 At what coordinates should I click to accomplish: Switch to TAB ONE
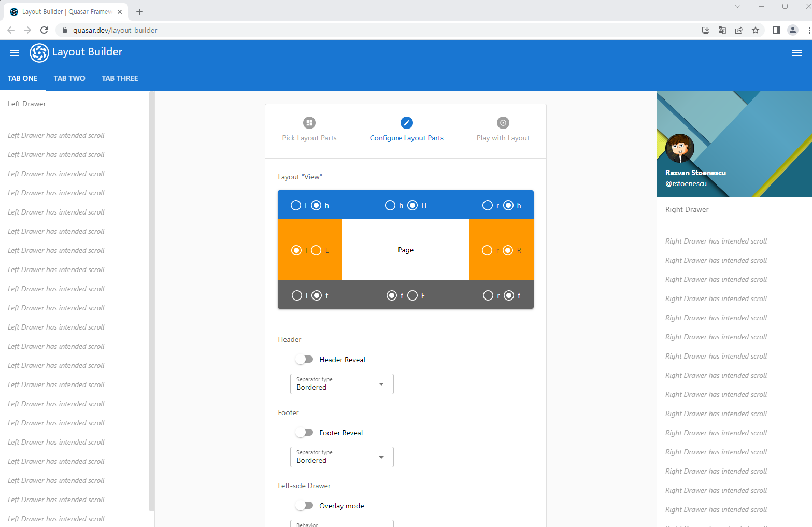point(23,78)
